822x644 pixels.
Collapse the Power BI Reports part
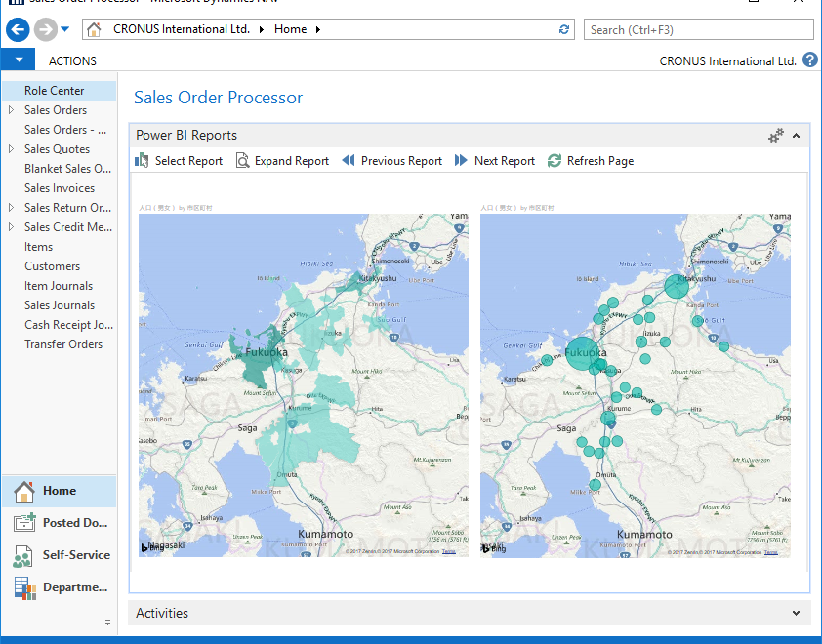(x=797, y=136)
